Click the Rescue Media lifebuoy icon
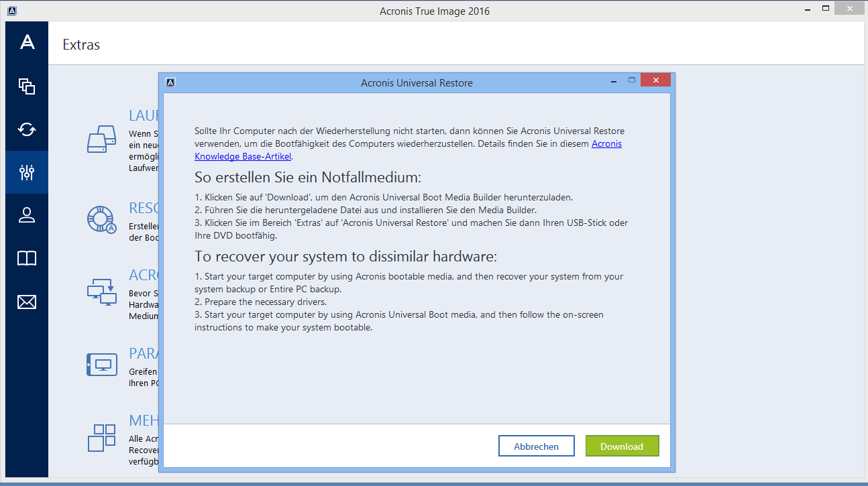 (102, 219)
